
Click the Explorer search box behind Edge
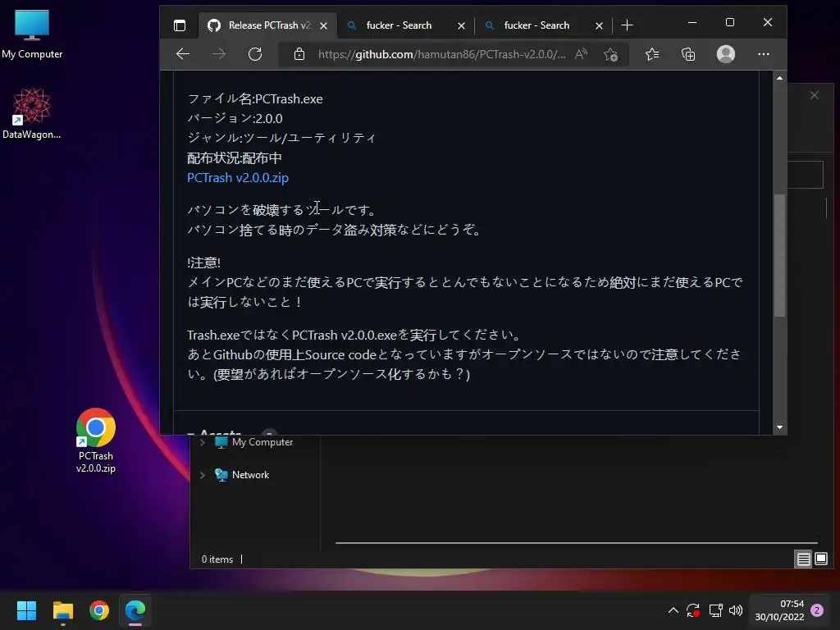[x=806, y=175]
